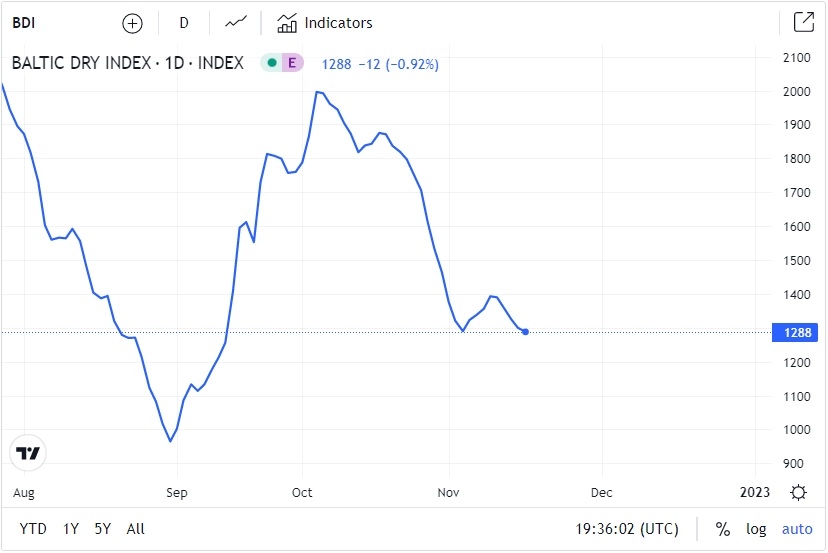Open the D interval dropdown
Viewport: 828px width, 553px height.
[x=184, y=23]
